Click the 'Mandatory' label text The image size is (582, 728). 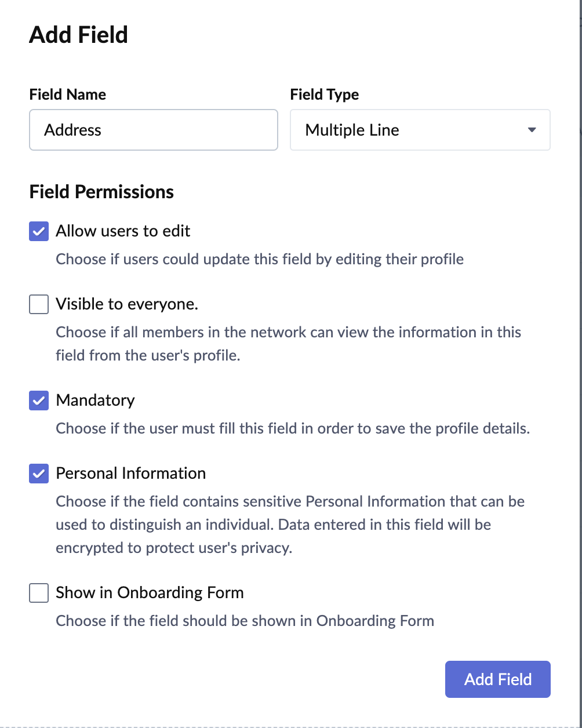tap(95, 400)
